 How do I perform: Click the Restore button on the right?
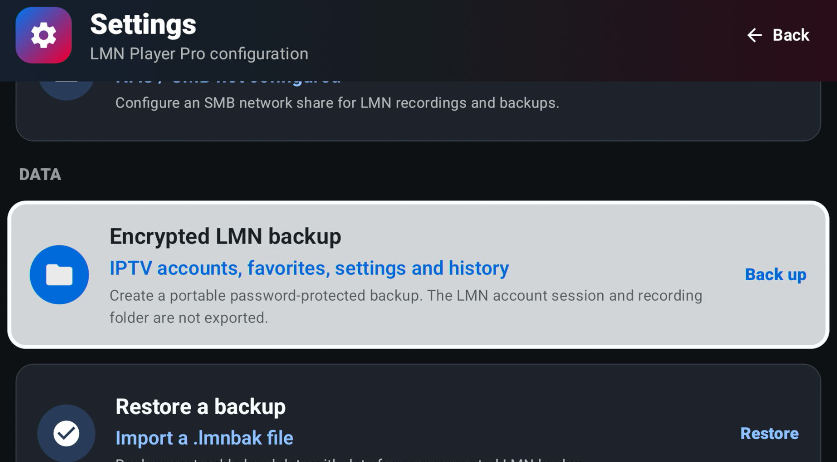coord(769,433)
